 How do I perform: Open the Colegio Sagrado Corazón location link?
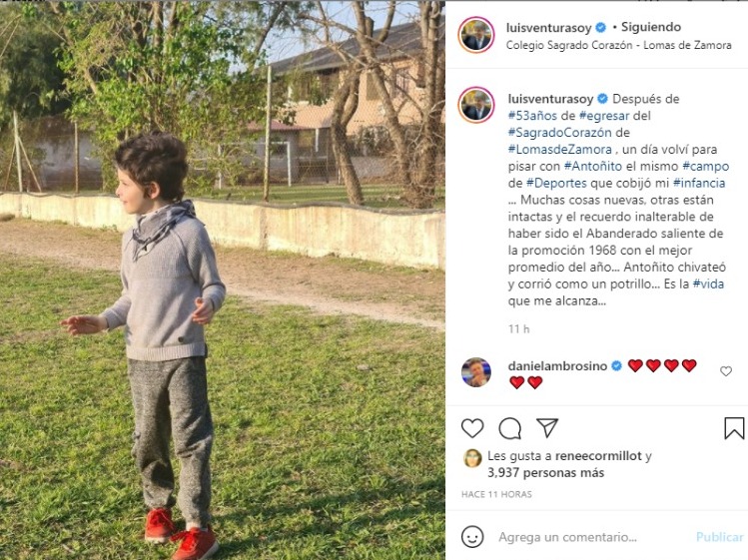click(x=618, y=45)
